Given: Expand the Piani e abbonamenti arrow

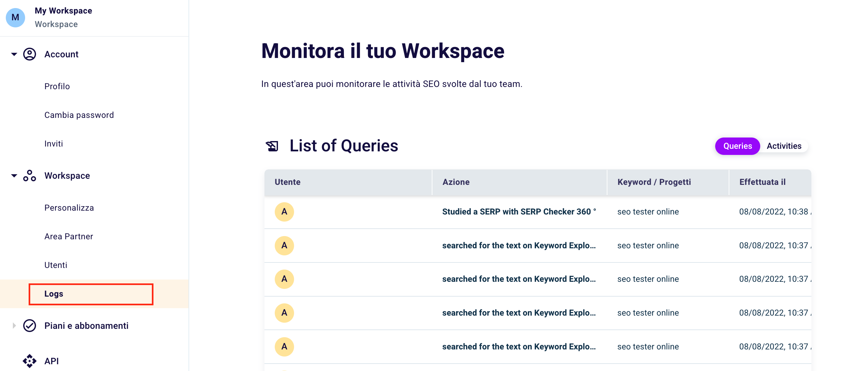Looking at the screenshot, I should [x=14, y=326].
